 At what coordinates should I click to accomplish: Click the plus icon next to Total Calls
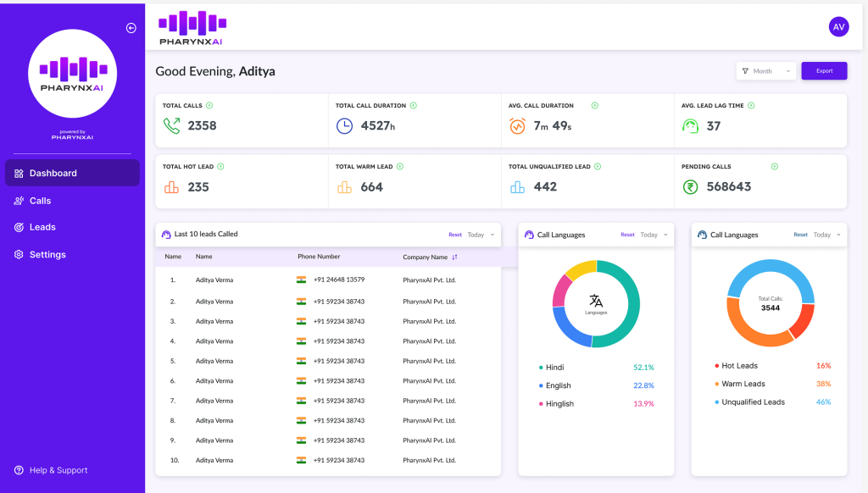[x=209, y=106]
